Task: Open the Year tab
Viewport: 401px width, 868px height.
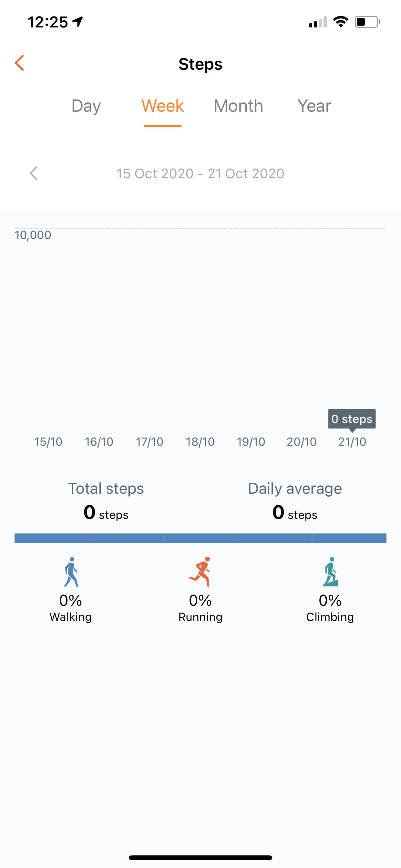Action: pyautogui.click(x=314, y=106)
